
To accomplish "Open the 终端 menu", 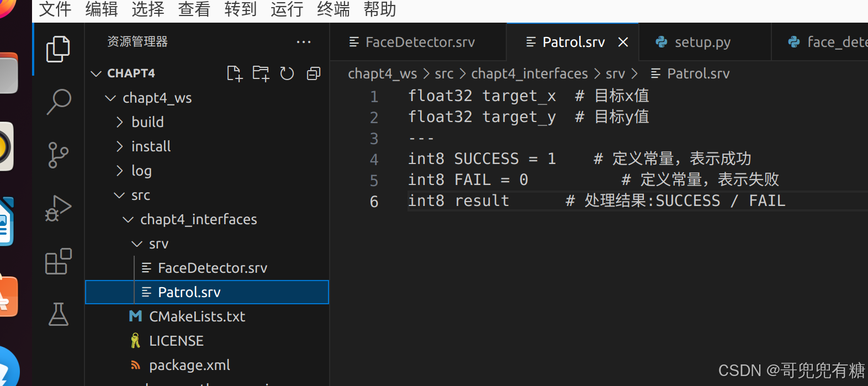I will click(332, 9).
